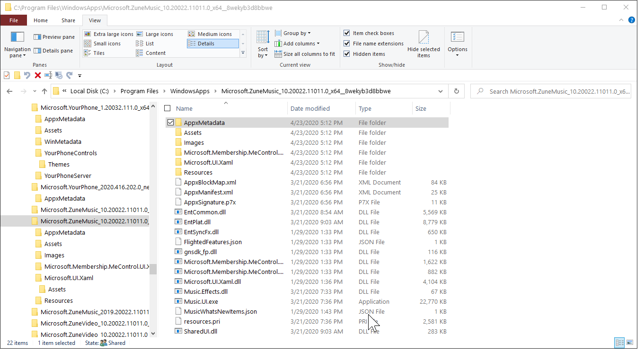Viewport: 644px width, 352px height.
Task: Open the File menu tab
Action: coord(14,20)
